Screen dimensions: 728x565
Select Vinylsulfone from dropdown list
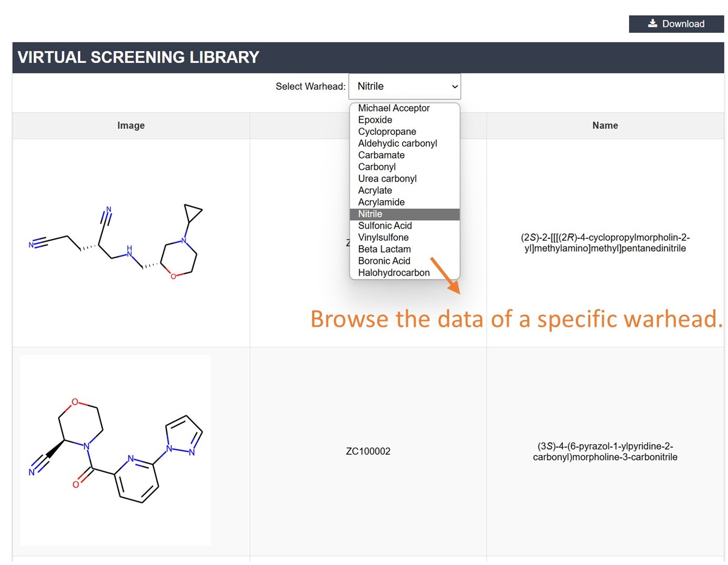click(x=383, y=238)
